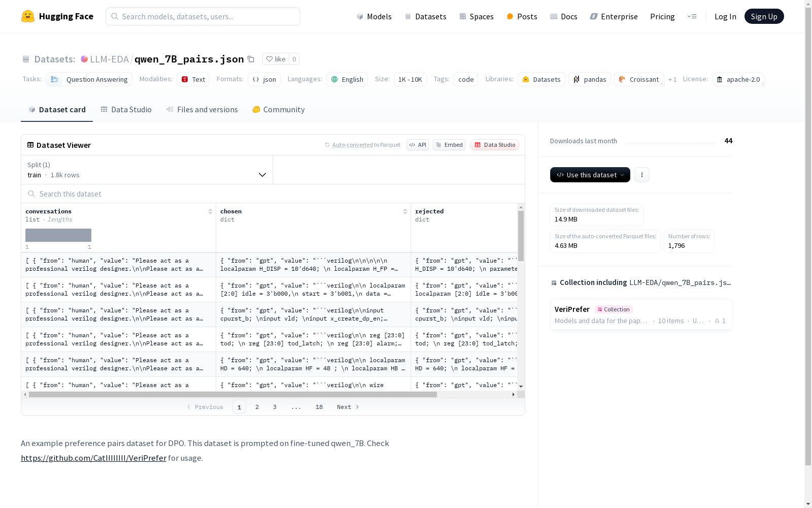Go to page 2 of the dataset
The height and width of the screenshot is (508, 812).
257,407
